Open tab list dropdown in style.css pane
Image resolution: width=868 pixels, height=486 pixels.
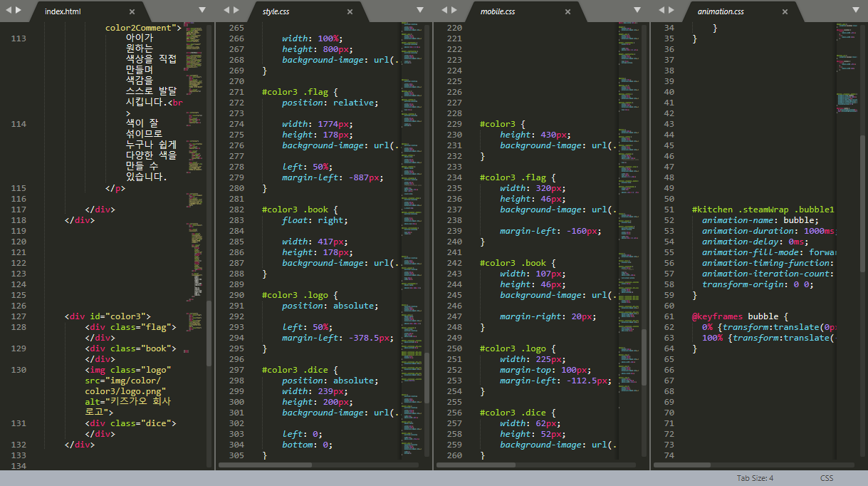[420, 10]
